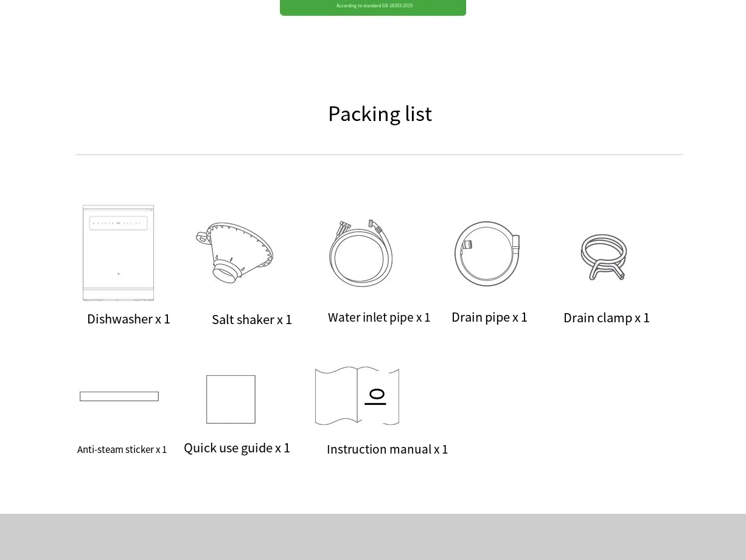Viewport: 746px width, 560px height.
Task: Click the 'Quick use guide x 1' text
Action: click(237, 448)
